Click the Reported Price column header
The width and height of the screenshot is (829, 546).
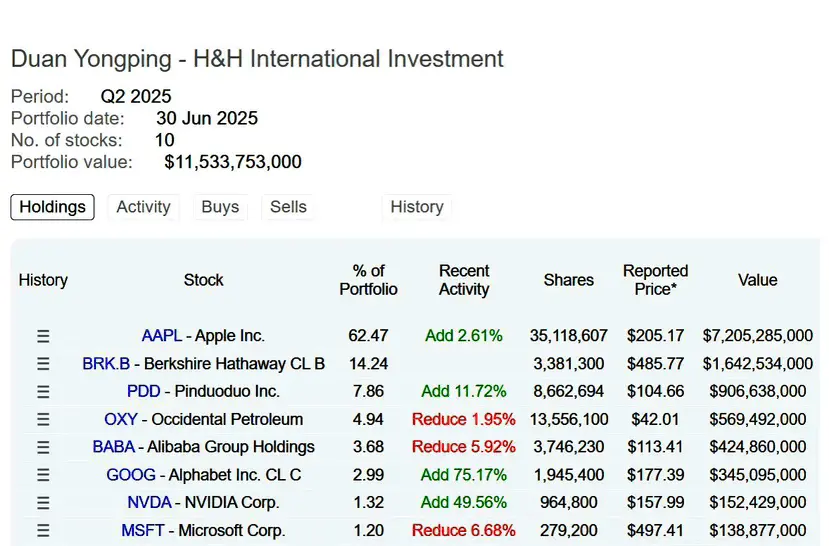click(x=655, y=280)
